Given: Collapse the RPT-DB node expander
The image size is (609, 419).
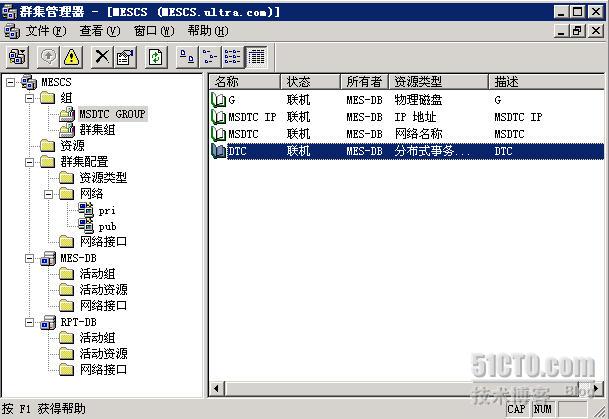Looking at the screenshot, I should (x=30, y=322).
